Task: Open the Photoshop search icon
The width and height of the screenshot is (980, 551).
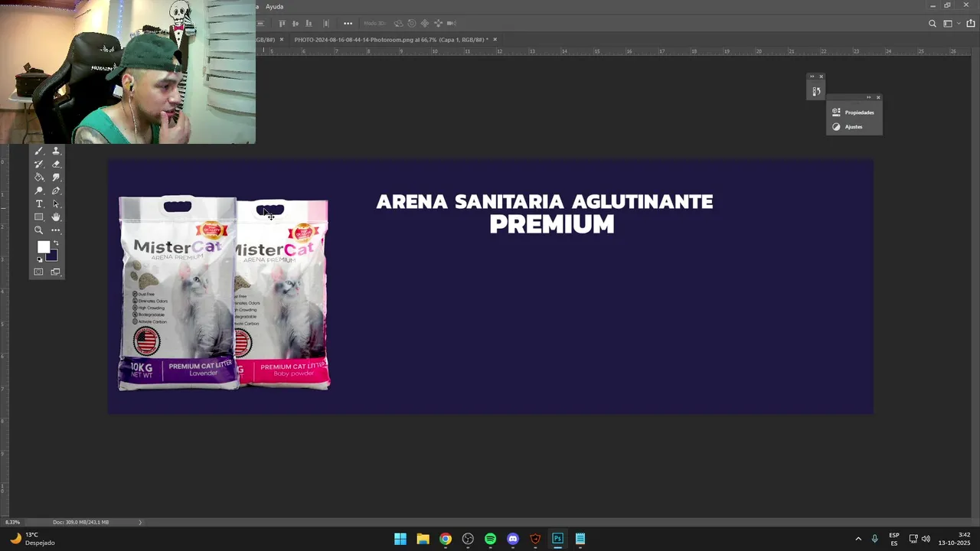Action: coord(932,23)
